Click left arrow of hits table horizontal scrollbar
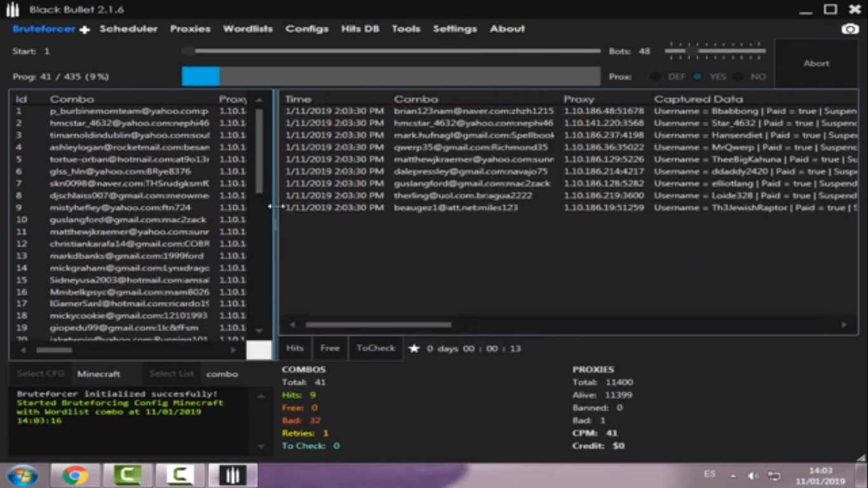 [x=292, y=325]
